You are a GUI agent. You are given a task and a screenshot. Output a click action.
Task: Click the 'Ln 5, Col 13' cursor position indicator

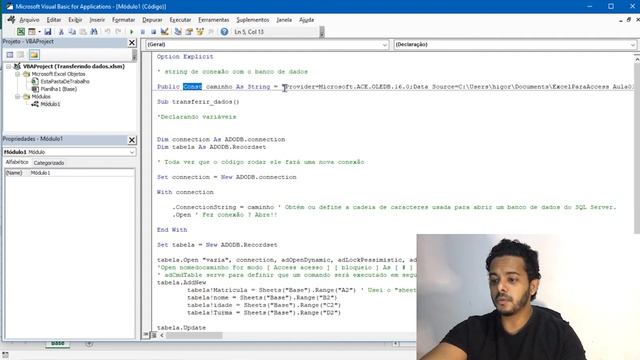click(249, 32)
